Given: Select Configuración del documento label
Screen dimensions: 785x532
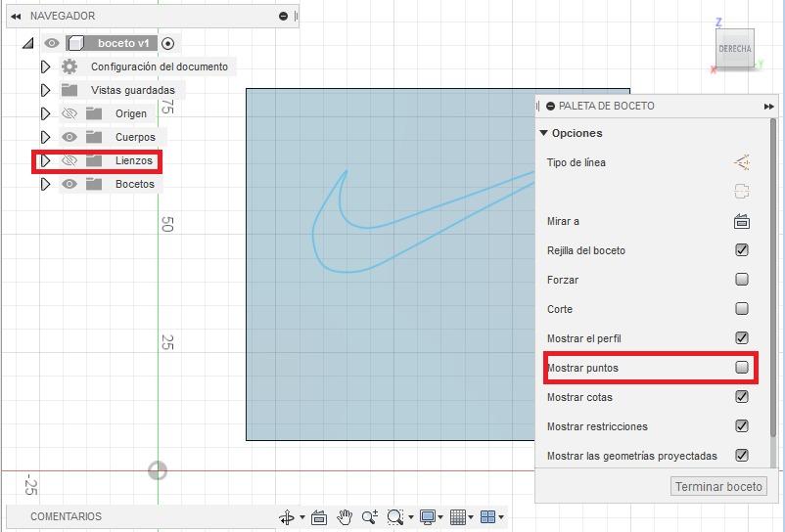Looking at the screenshot, I should pyautogui.click(x=160, y=66).
